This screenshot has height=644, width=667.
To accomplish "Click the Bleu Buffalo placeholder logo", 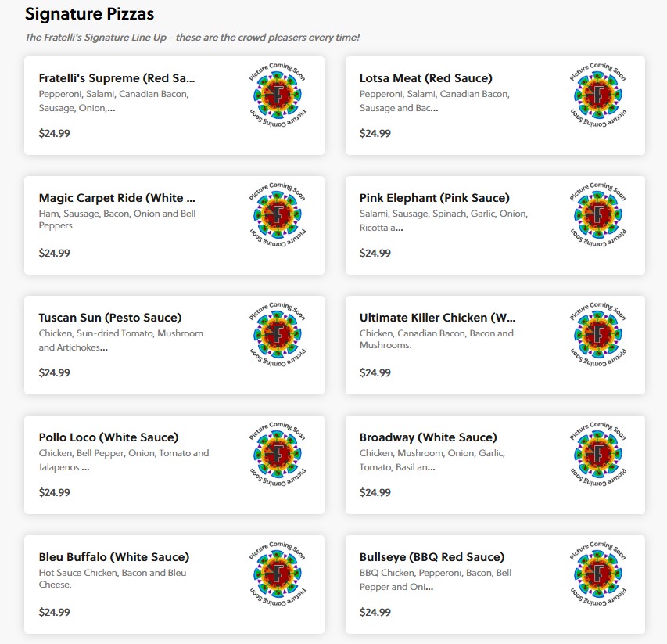I will 278,574.
